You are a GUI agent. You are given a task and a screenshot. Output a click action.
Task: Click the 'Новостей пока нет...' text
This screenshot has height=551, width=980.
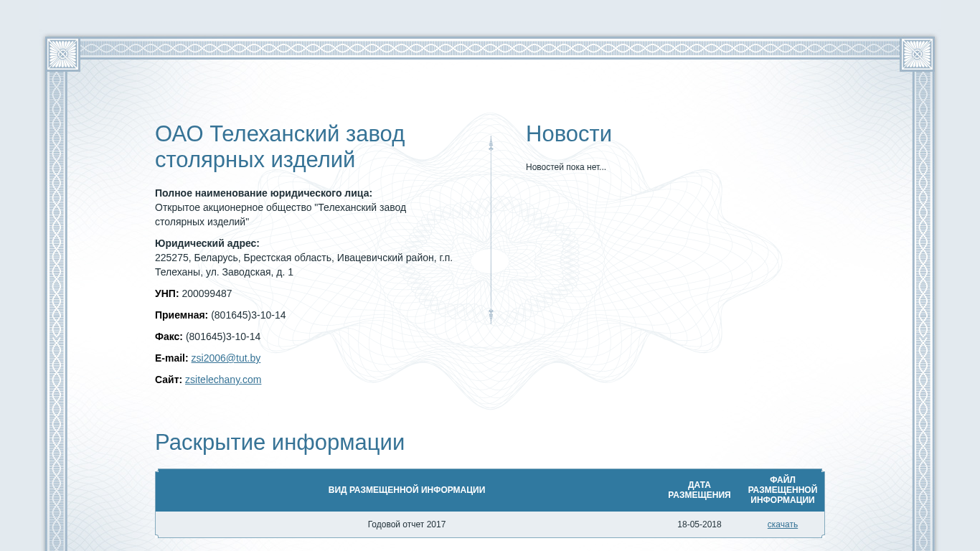(x=565, y=167)
